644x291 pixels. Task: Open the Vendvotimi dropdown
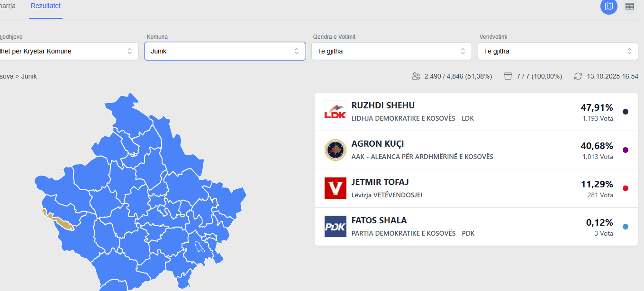tap(557, 51)
